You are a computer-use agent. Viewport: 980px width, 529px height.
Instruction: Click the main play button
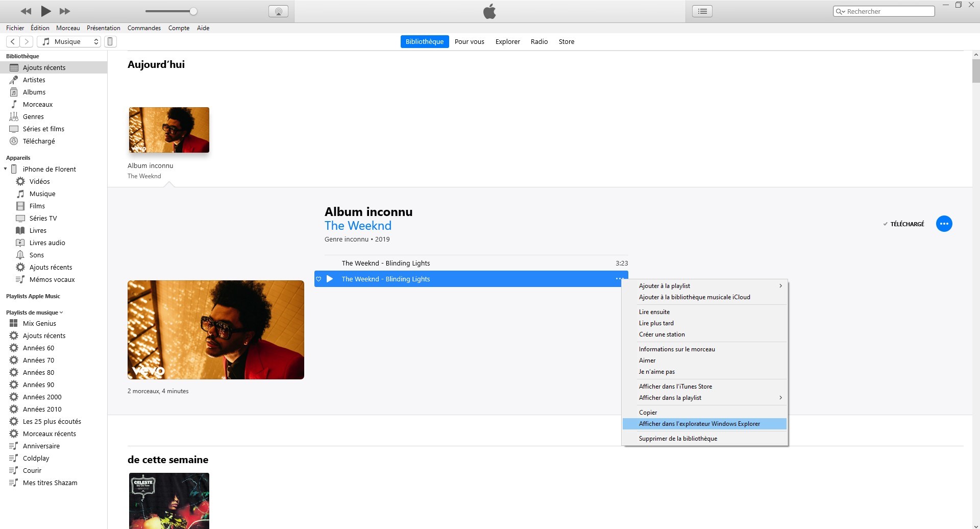point(46,11)
